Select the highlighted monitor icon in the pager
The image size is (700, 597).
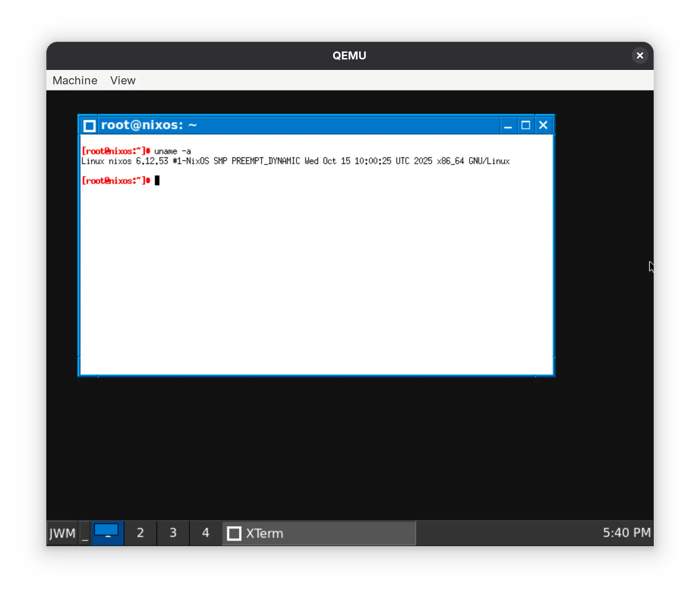click(x=107, y=533)
